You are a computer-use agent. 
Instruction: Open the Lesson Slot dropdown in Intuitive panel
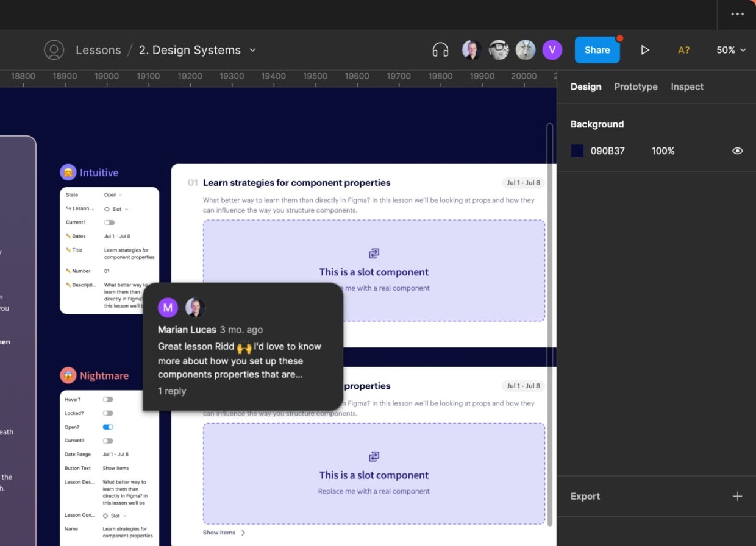[116, 209]
